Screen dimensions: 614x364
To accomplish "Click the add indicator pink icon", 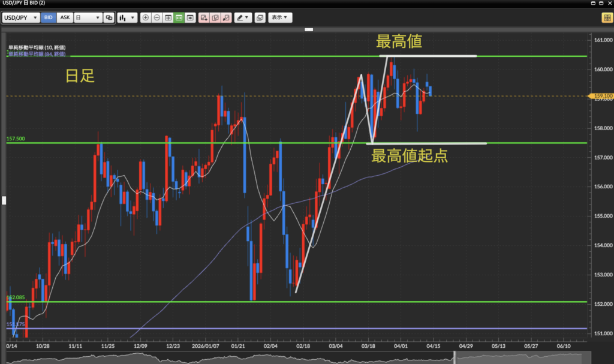I will click(x=204, y=17).
